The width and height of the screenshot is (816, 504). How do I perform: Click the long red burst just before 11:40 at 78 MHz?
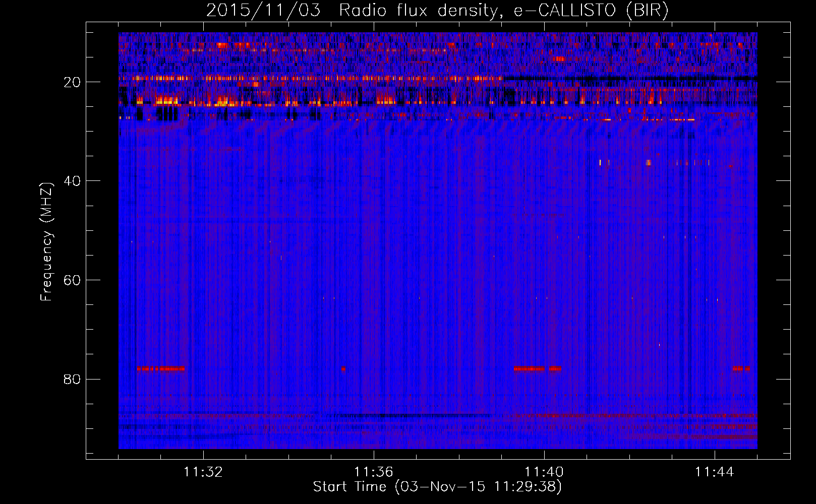click(x=529, y=368)
